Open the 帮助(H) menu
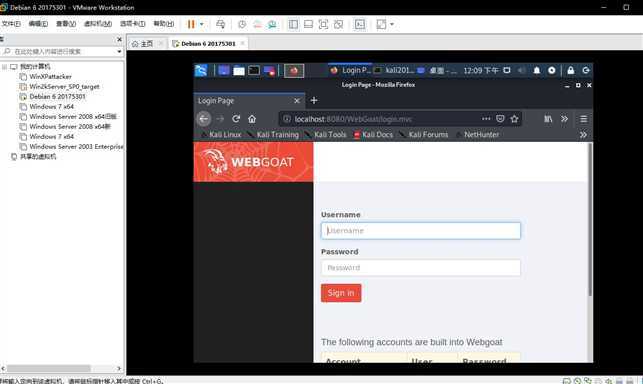 pos(164,24)
